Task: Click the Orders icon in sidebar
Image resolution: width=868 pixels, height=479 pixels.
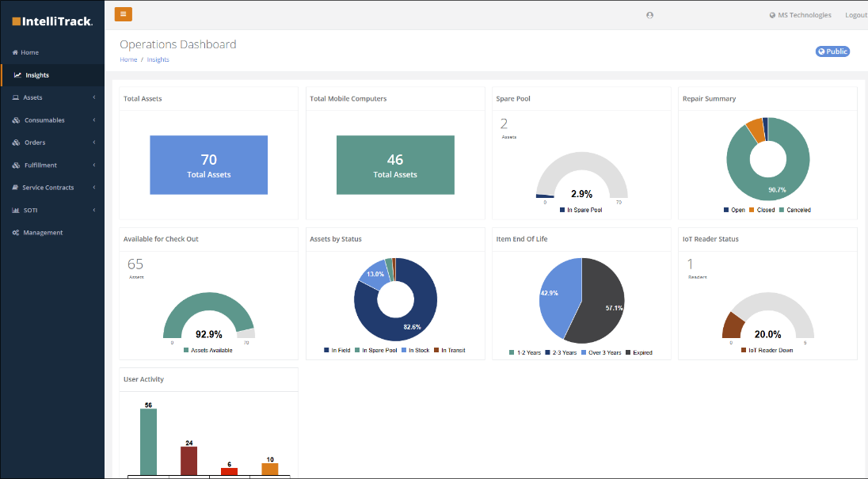Action: coord(16,143)
